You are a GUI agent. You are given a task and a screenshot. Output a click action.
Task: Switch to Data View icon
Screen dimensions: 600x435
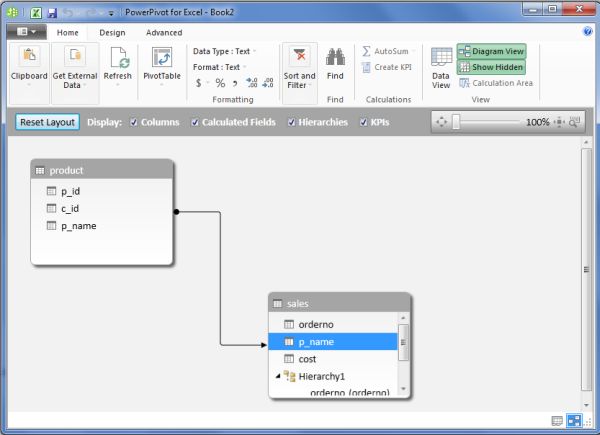coord(441,57)
